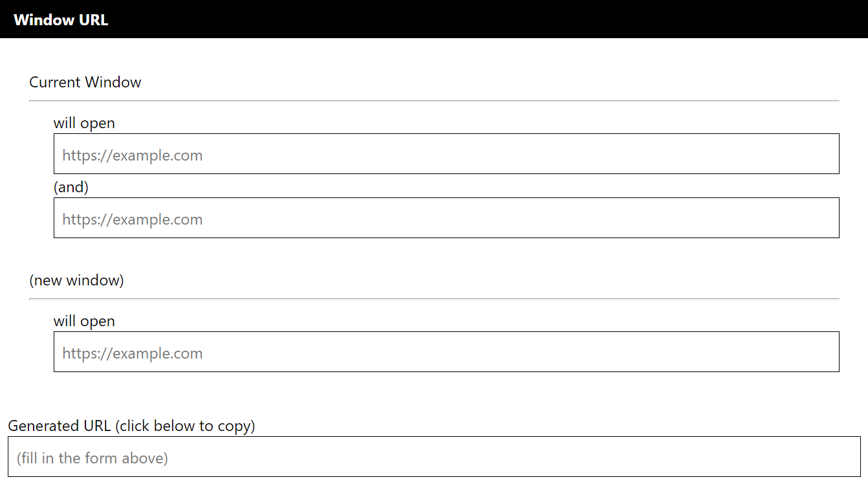Click placeholder text in the new window box
The height and width of the screenshot is (486, 868).
tap(132, 353)
